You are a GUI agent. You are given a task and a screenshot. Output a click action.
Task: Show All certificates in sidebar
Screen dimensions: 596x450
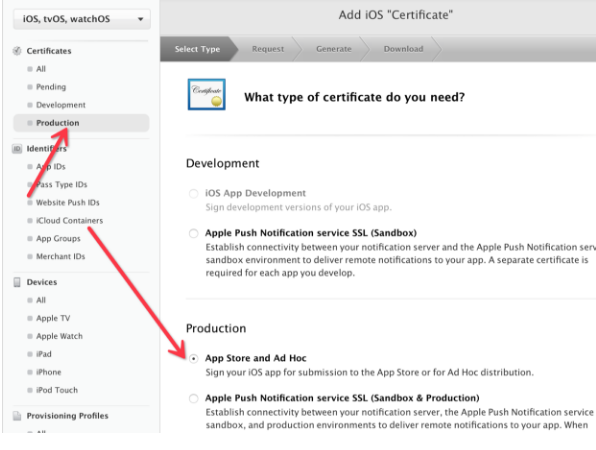(41, 69)
